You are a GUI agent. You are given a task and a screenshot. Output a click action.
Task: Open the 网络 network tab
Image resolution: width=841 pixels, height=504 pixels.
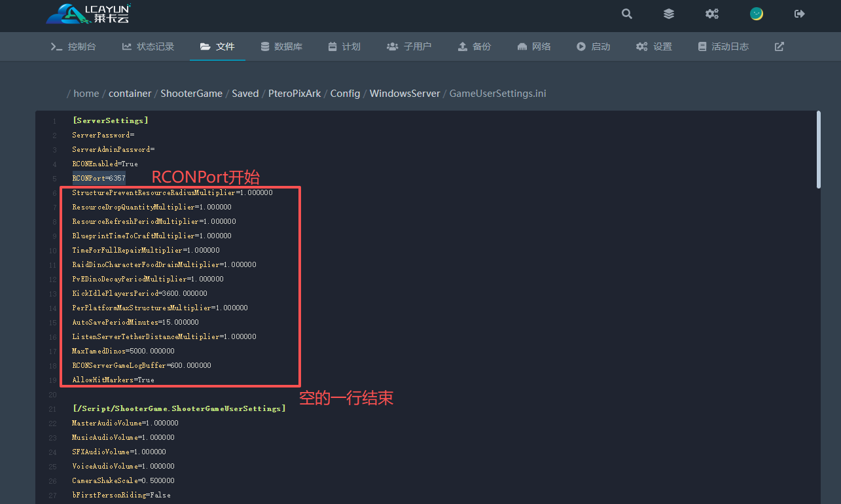[x=533, y=46]
